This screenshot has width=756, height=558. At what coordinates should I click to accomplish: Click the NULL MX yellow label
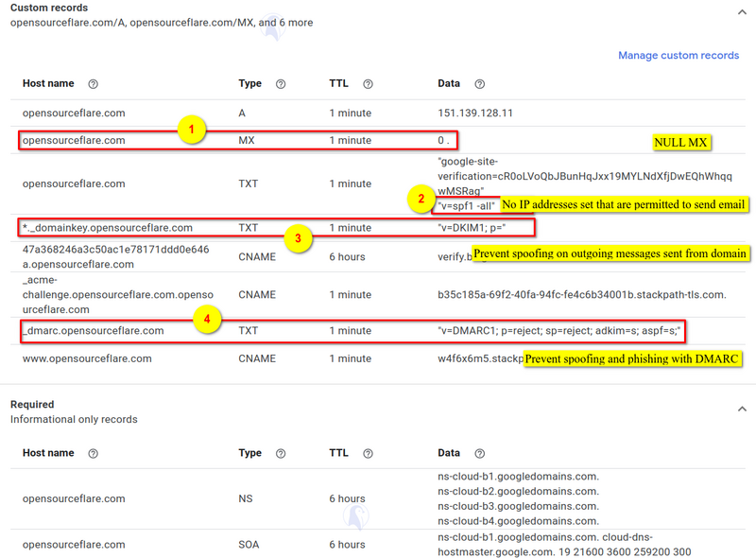680,143
